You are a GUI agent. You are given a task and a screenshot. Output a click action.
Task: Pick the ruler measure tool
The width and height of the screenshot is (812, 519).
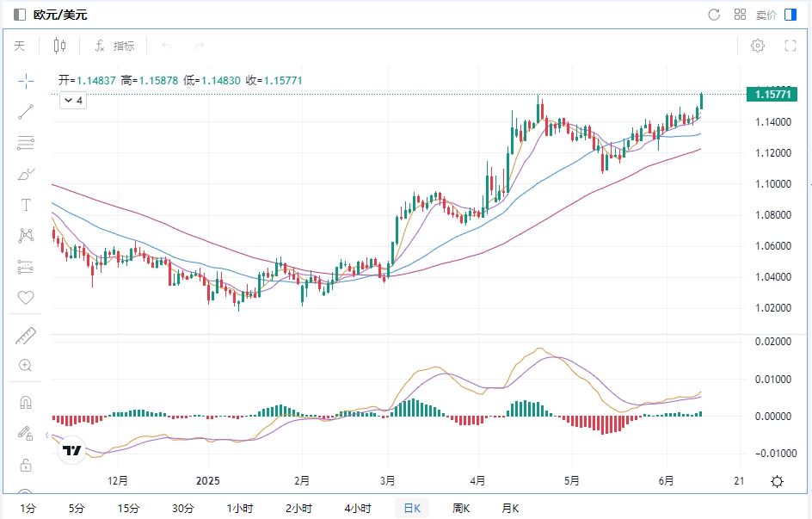[x=26, y=336]
